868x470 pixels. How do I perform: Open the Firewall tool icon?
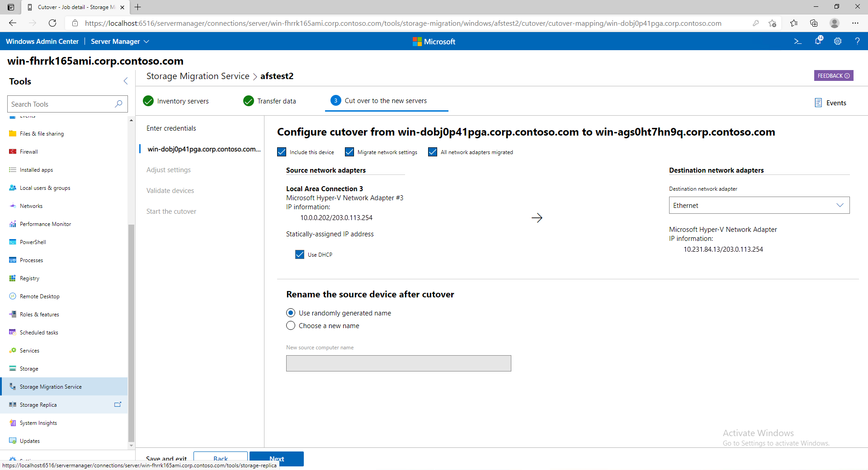point(13,152)
